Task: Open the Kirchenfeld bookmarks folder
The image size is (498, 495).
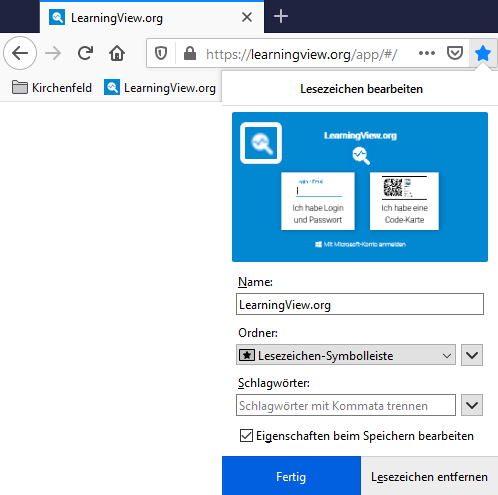Action: pyautogui.click(x=52, y=88)
